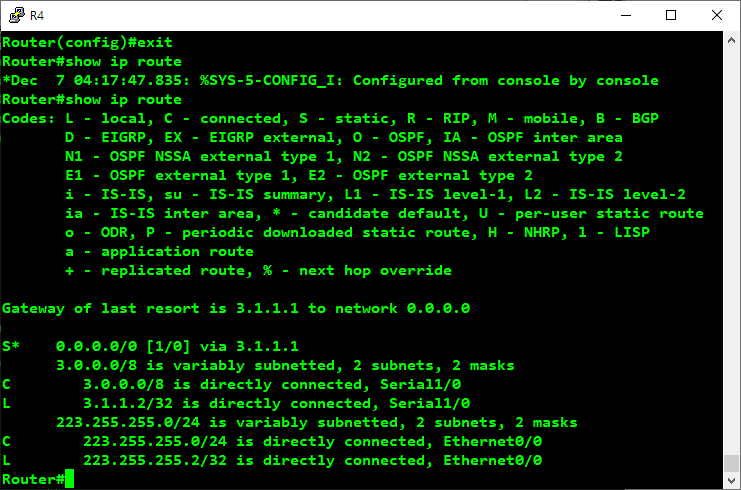
Task: Click connected route 3.0.0.0/8 Serial1/0
Action: pos(232,384)
